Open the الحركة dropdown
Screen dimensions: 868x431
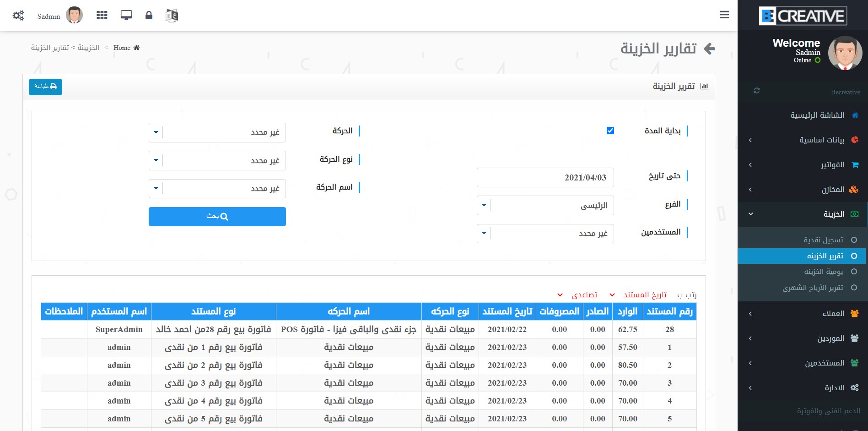tap(217, 132)
